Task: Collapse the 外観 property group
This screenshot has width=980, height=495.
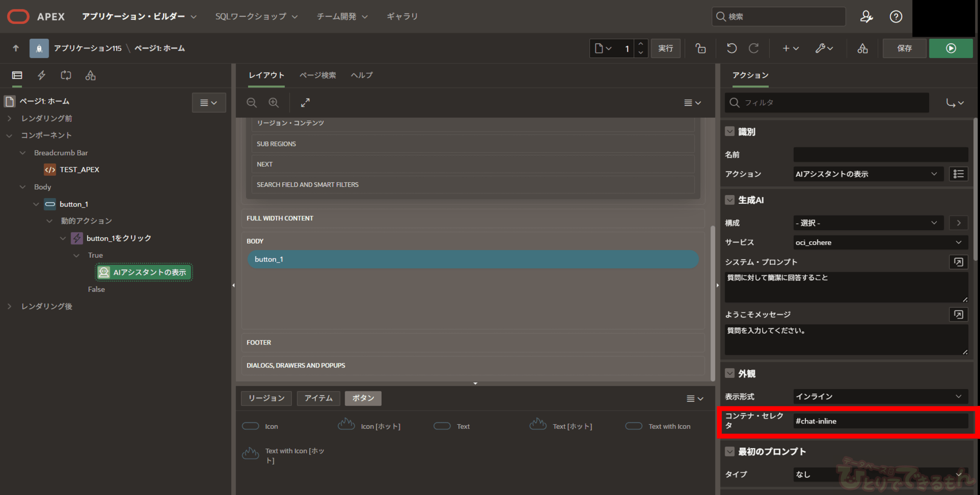Action: pos(730,373)
